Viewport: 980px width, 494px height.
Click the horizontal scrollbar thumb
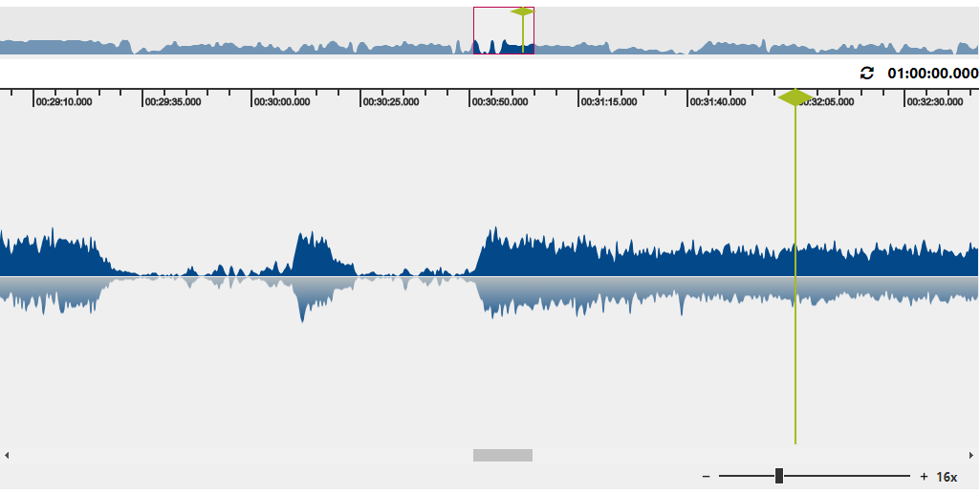click(503, 455)
